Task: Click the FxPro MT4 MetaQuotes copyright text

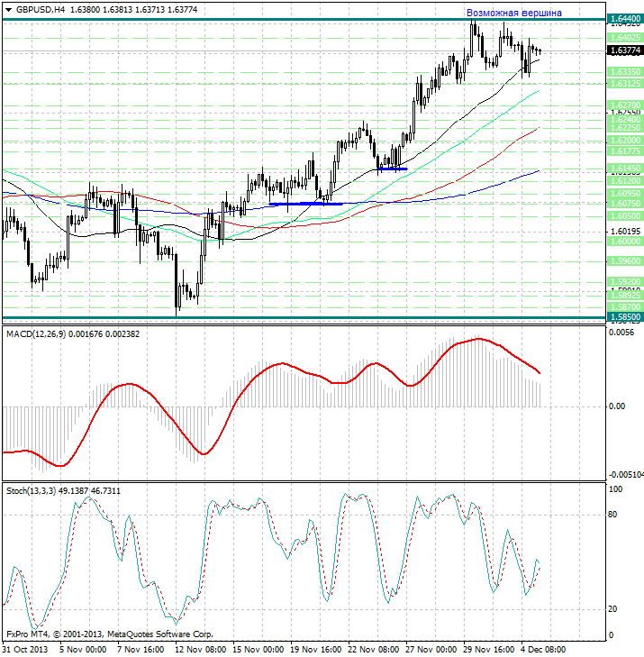Action: point(110,634)
